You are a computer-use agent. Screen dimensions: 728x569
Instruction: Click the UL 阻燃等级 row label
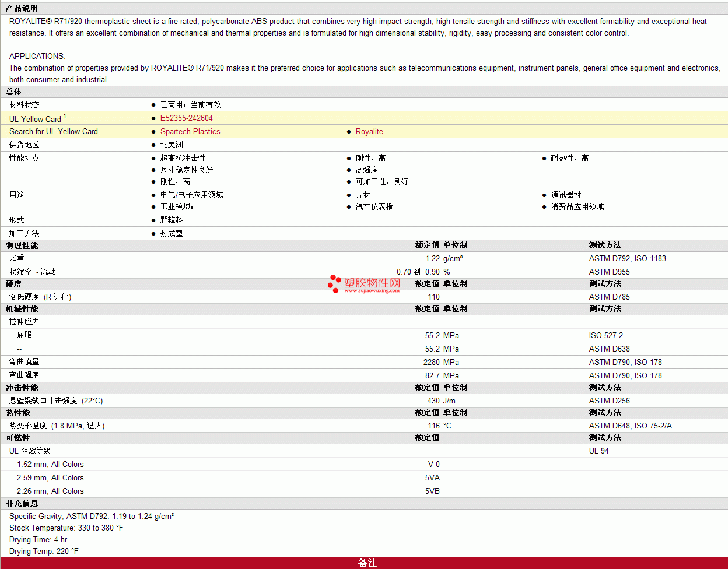tap(30, 451)
